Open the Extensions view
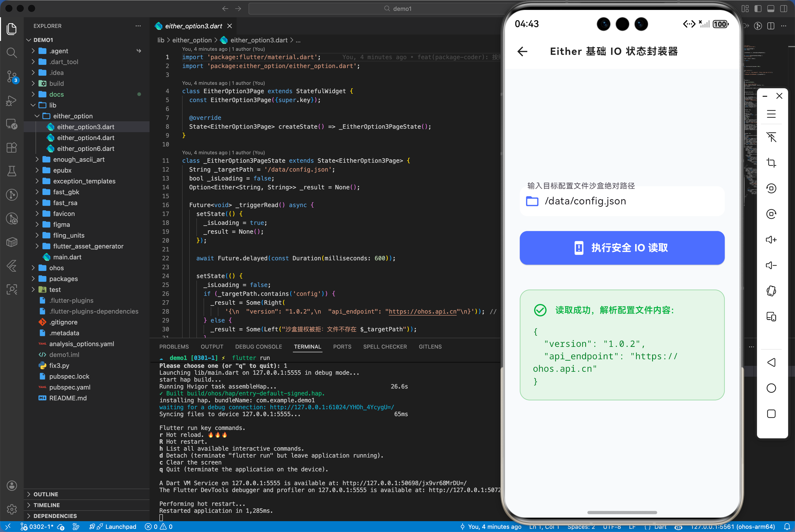This screenshot has height=532, width=795. 12,148
